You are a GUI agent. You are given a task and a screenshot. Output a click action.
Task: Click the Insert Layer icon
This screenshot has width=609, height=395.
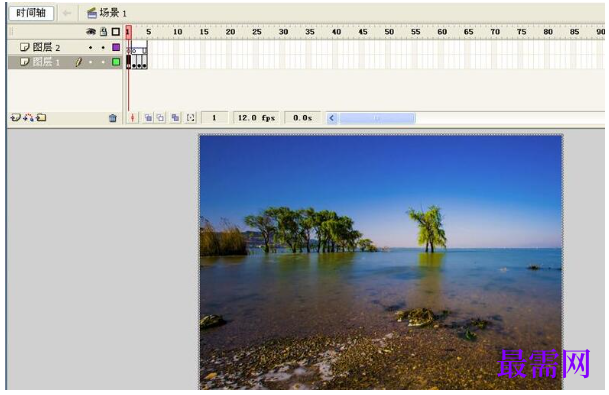tap(16, 117)
